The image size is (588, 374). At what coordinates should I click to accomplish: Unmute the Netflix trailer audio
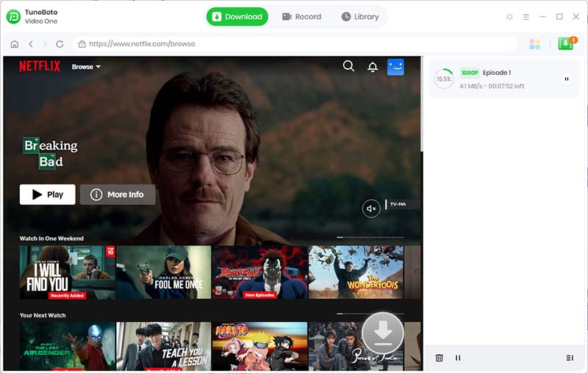click(371, 209)
